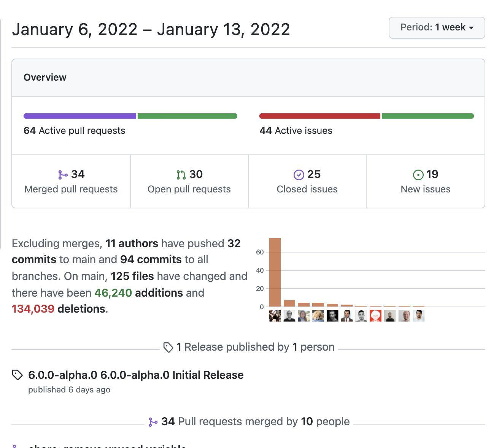Image resolution: width=499 pixels, height=448 pixels.
Task: Open the 6.0.0-alpha.0 Initial Release link
Action: tap(136, 375)
